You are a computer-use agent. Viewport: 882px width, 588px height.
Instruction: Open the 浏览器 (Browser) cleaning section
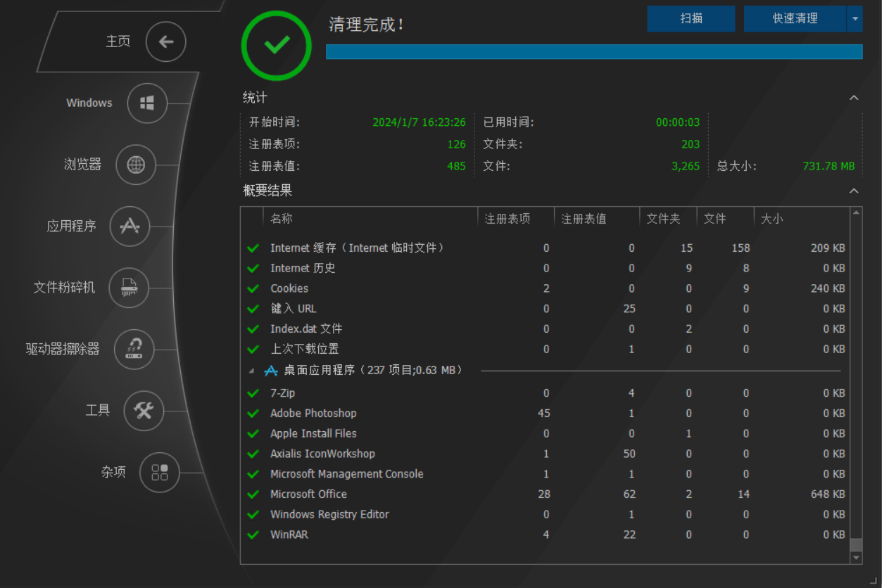pyautogui.click(x=135, y=165)
